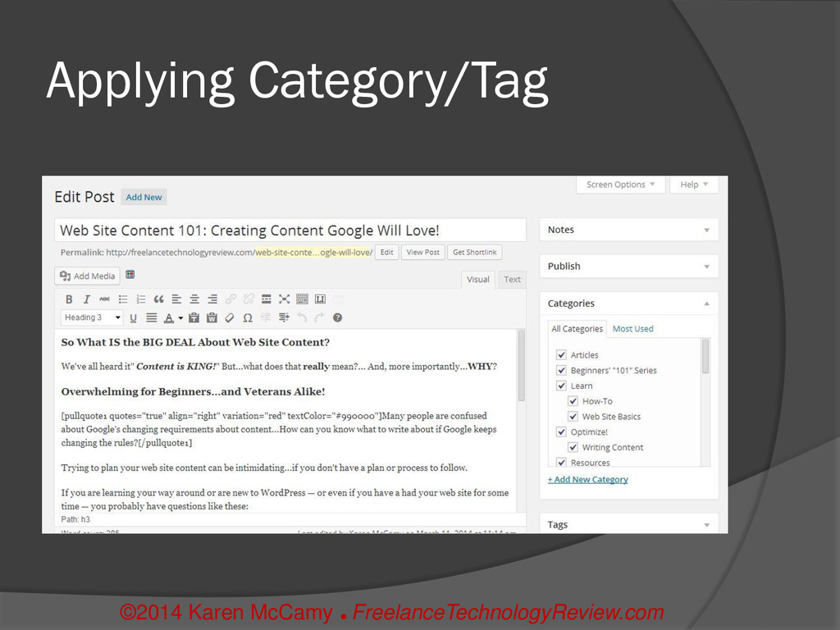Clear formatting with the eraser icon
This screenshot has width=840, height=630.
tap(230, 317)
